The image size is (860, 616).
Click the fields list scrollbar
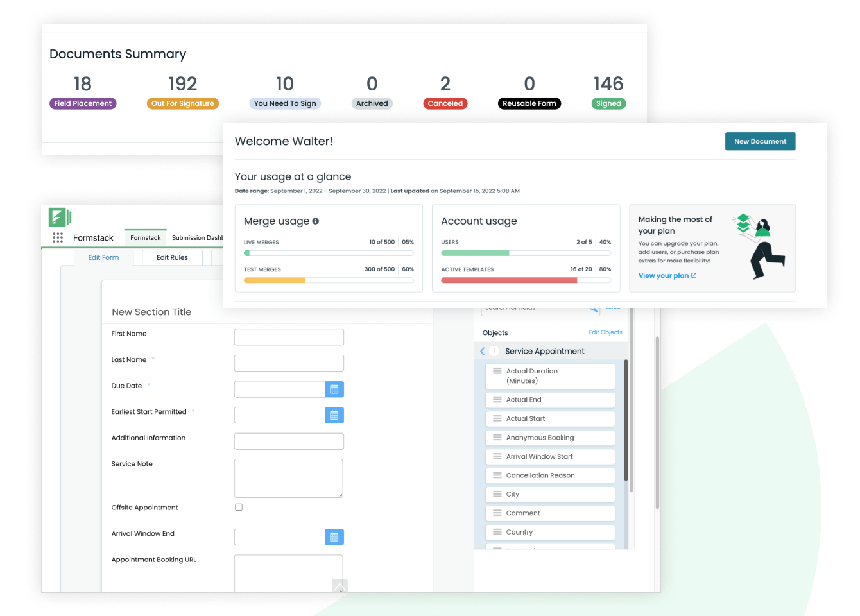tap(626, 420)
